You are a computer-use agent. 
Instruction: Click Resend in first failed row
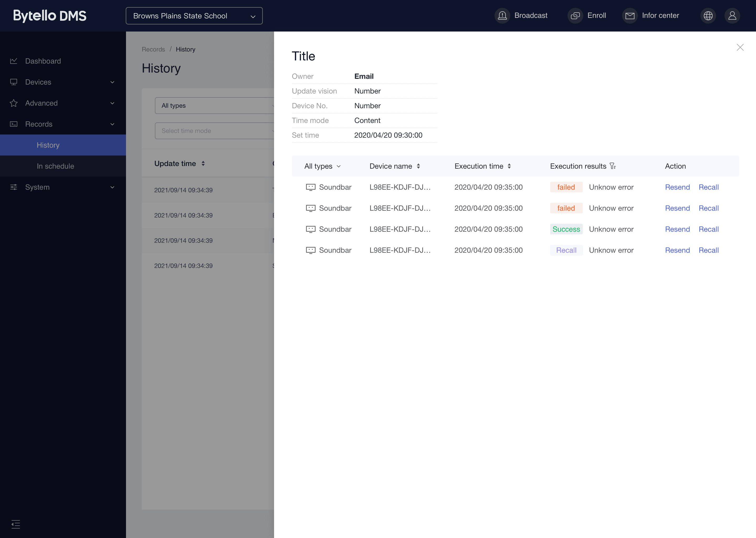click(x=677, y=187)
